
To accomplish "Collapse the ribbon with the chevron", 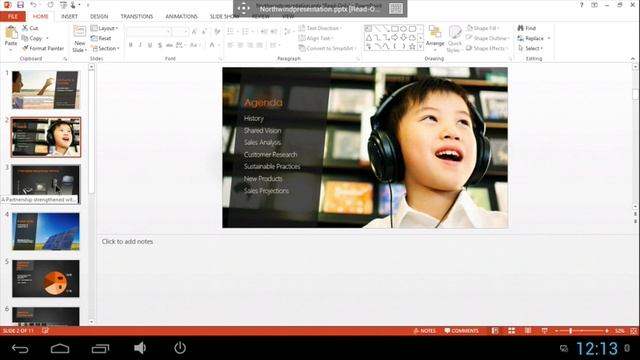I will [x=632, y=59].
